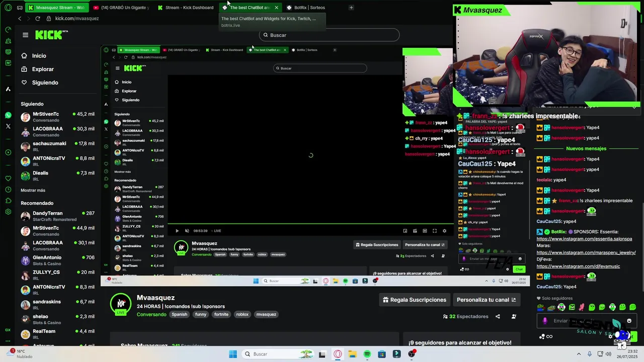Close The best ChatBot tab
This screenshot has width=644, height=362.
pos(276,8)
